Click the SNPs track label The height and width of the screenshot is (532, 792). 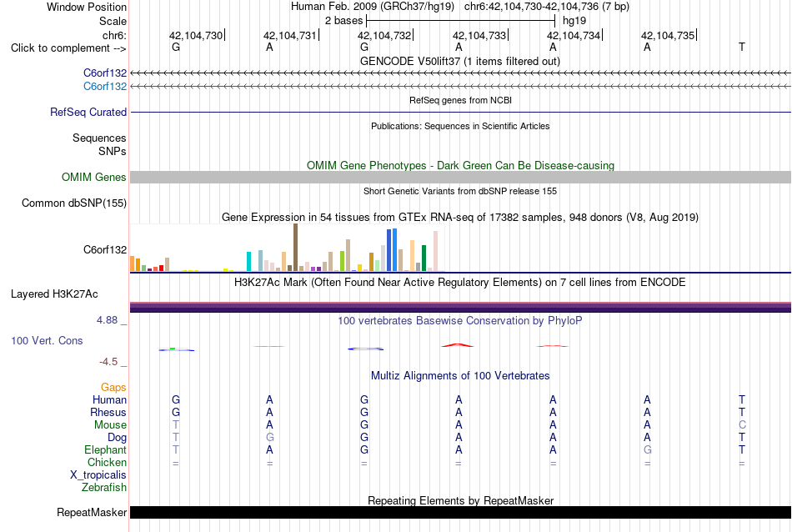click(x=113, y=151)
